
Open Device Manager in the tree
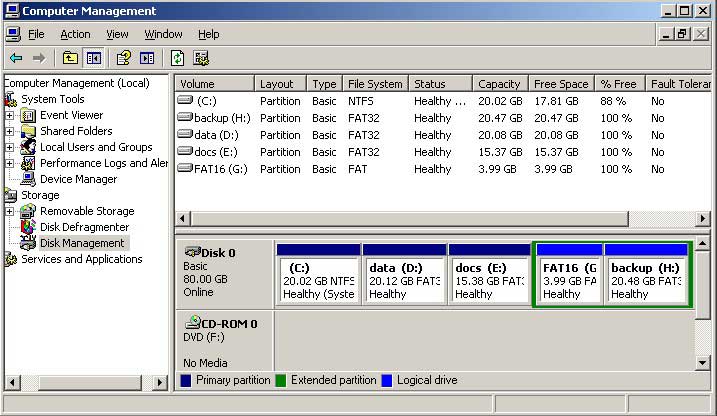pyautogui.click(x=78, y=179)
